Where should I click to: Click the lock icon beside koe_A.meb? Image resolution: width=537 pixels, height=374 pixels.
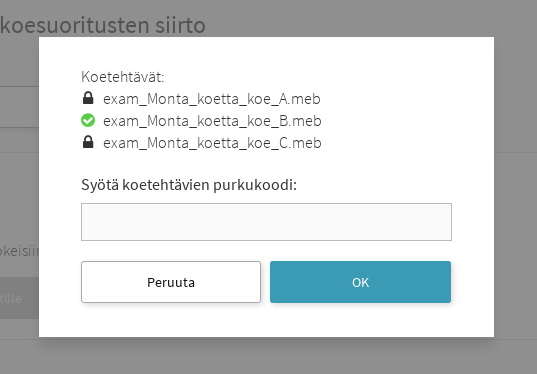click(x=88, y=98)
